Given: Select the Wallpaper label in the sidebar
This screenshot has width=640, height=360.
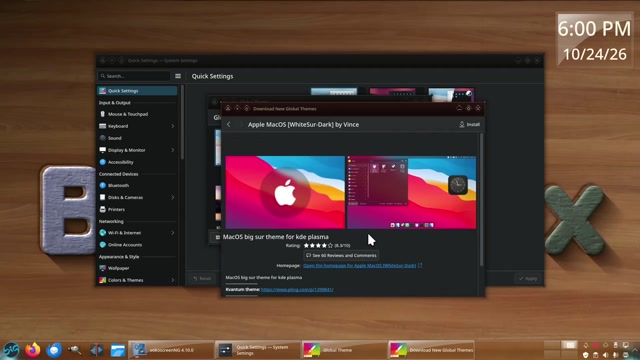Looking at the screenshot, I should point(118,269).
